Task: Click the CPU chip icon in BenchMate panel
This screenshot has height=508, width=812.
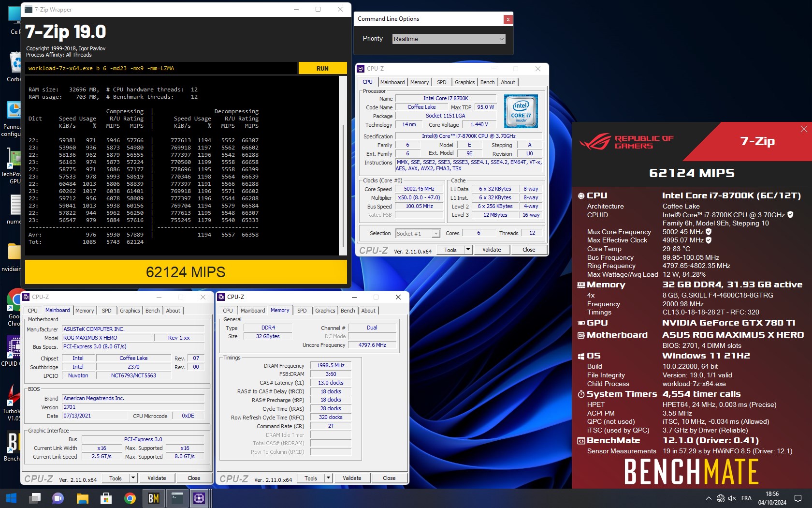Action: (581, 196)
